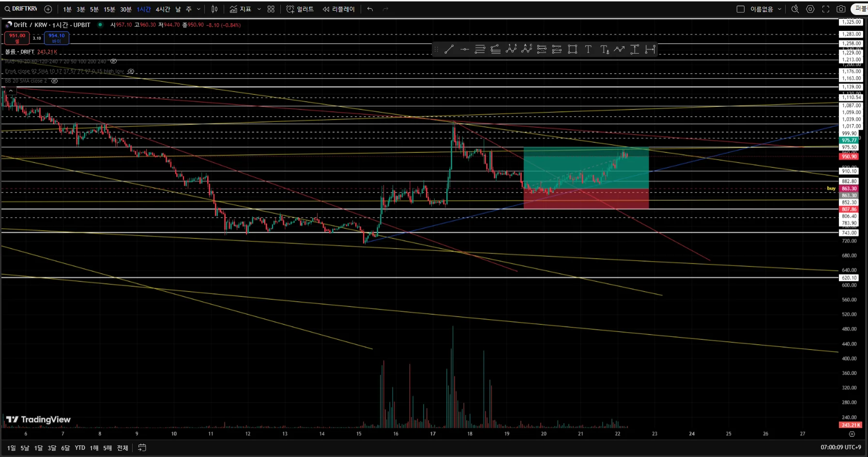Open chart settings hexagon icon
This screenshot has height=457, width=868.
[x=810, y=9]
